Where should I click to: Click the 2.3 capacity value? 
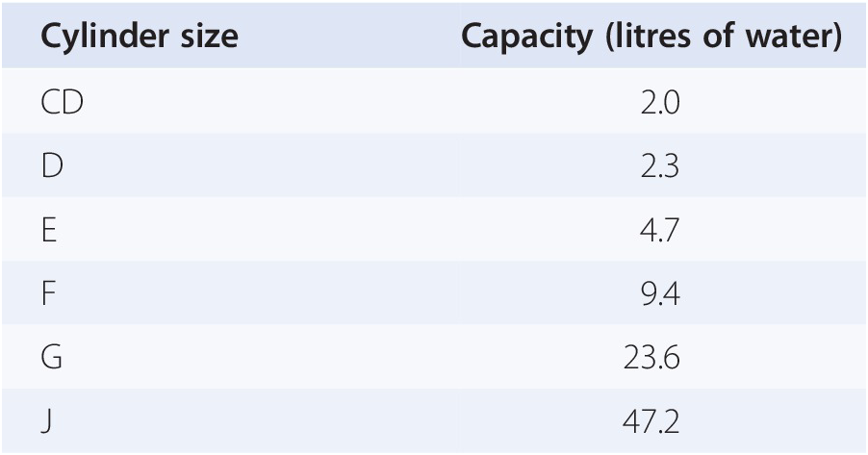[660, 166]
